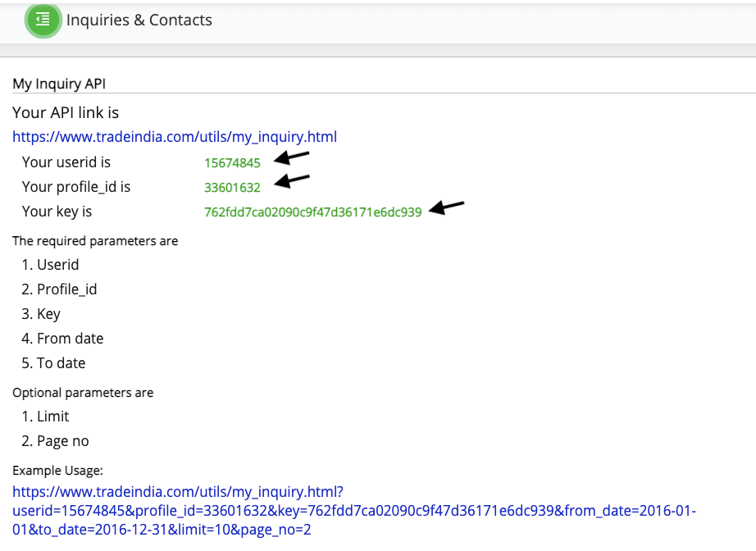Click the green menu icon beside Inquiries & Contacts
756x551 pixels.
click(43, 20)
